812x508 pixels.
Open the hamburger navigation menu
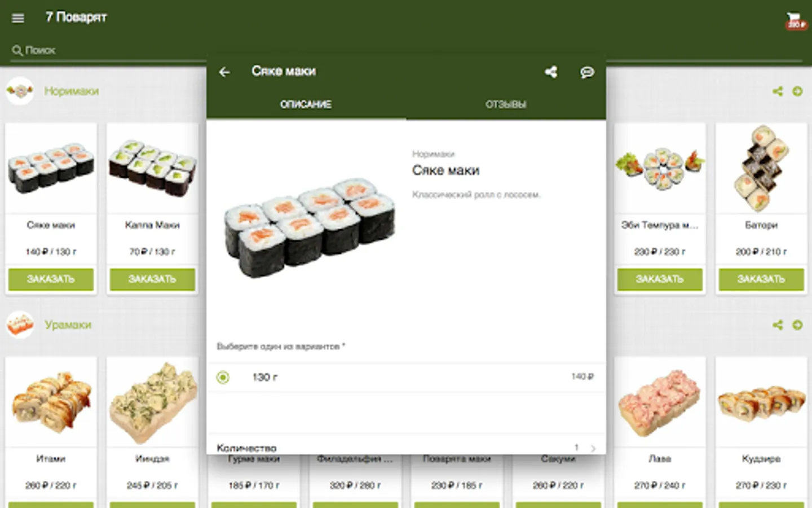point(18,18)
